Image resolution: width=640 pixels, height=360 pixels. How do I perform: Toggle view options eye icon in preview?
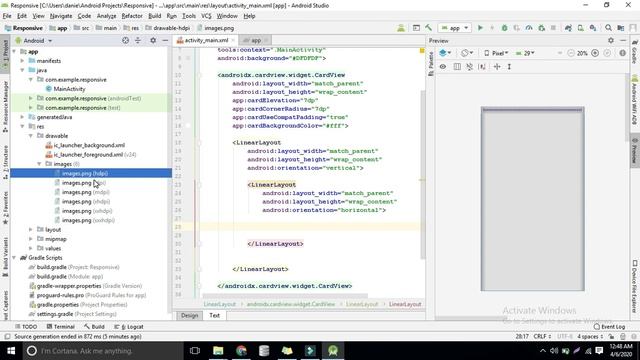coord(443,67)
